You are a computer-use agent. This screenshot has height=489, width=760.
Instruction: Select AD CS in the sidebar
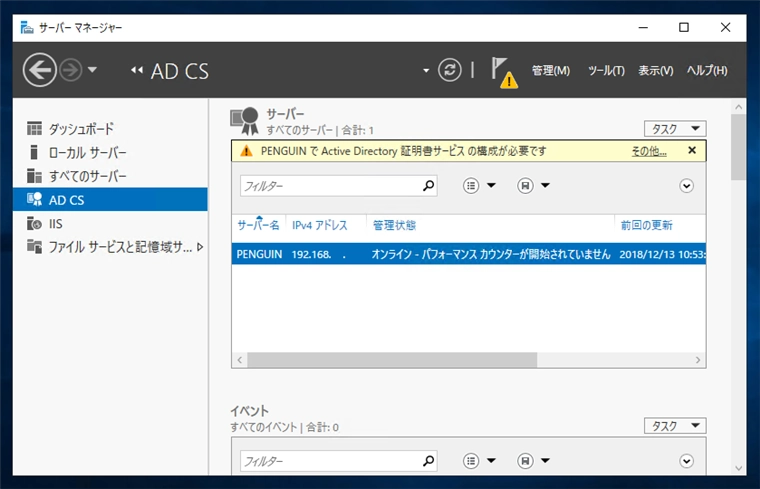111,200
